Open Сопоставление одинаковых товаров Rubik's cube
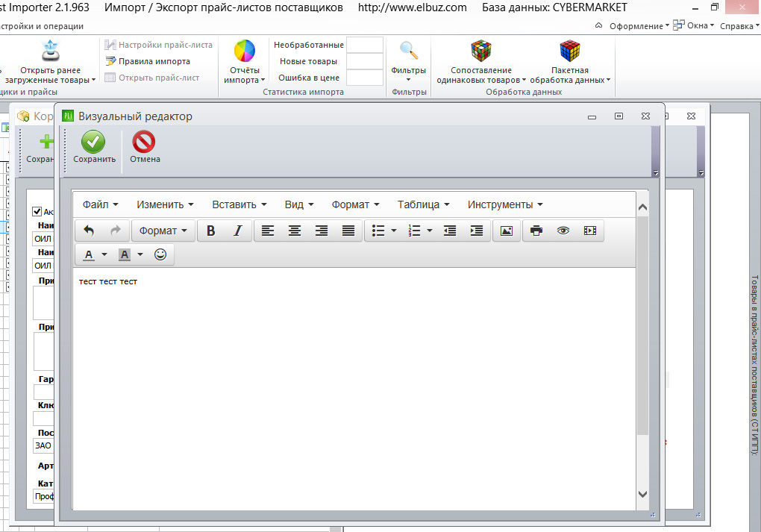The height and width of the screenshot is (532, 761). [481, 51]
